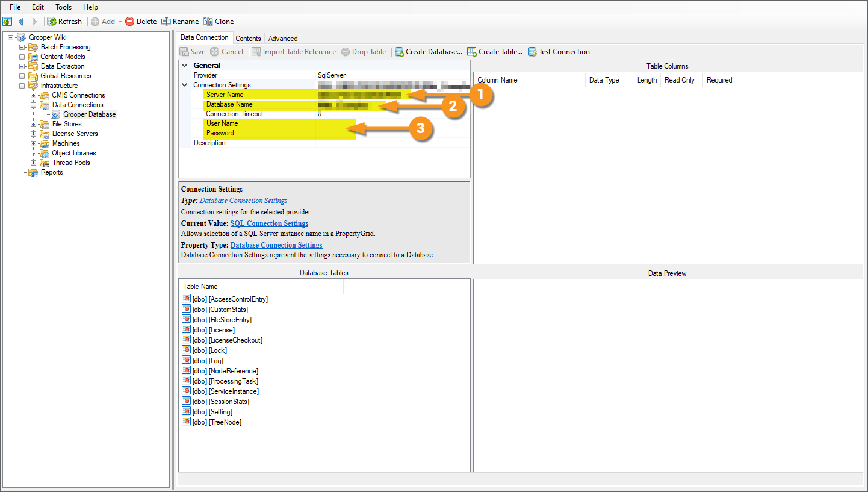Click the Reports folder icon

pos(34,172)
